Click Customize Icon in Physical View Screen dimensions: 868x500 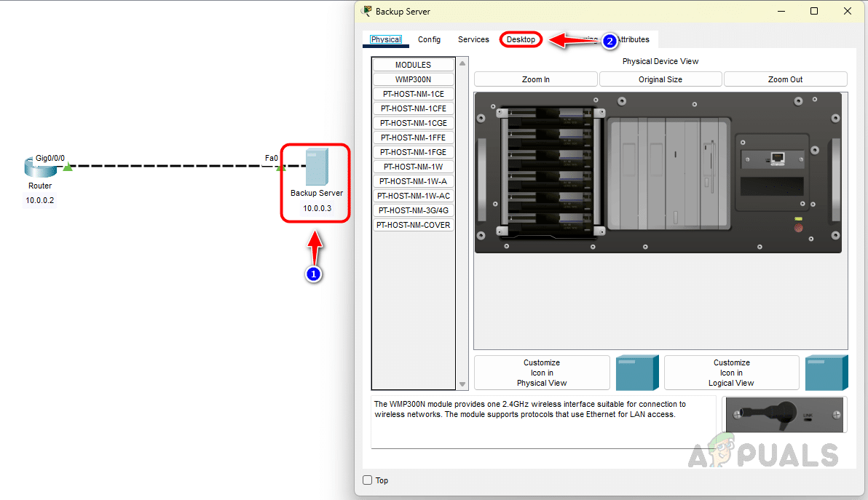[542, 373]
